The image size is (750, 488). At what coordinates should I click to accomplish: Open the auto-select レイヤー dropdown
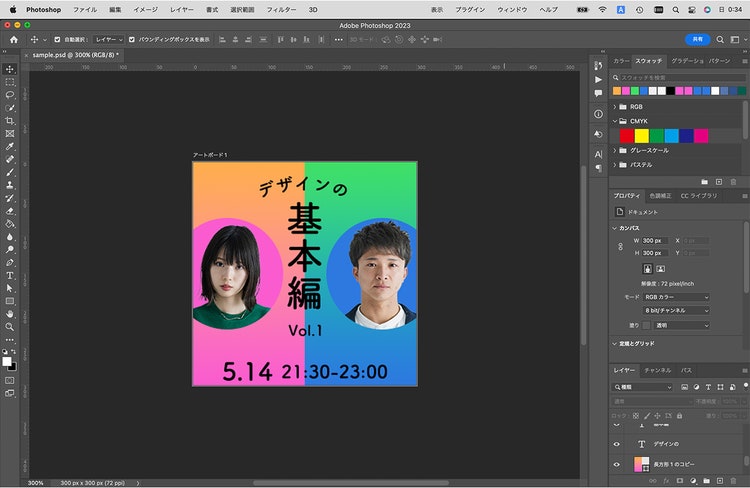tap(109, 40)
